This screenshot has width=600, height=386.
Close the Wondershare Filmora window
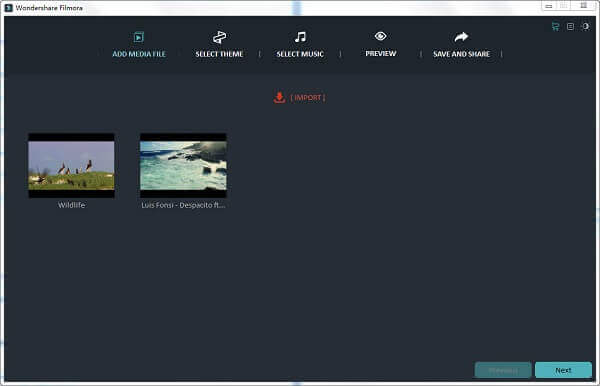click(583, 5)
